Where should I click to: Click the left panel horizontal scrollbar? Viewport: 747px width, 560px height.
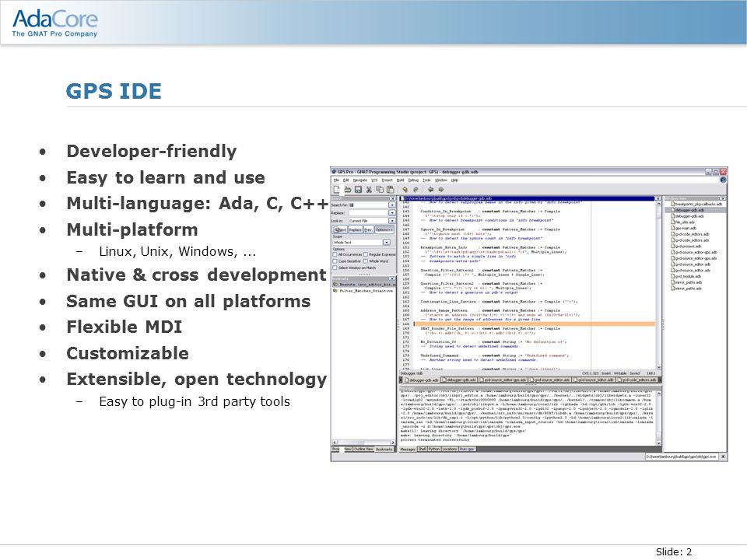click(363, 442)
